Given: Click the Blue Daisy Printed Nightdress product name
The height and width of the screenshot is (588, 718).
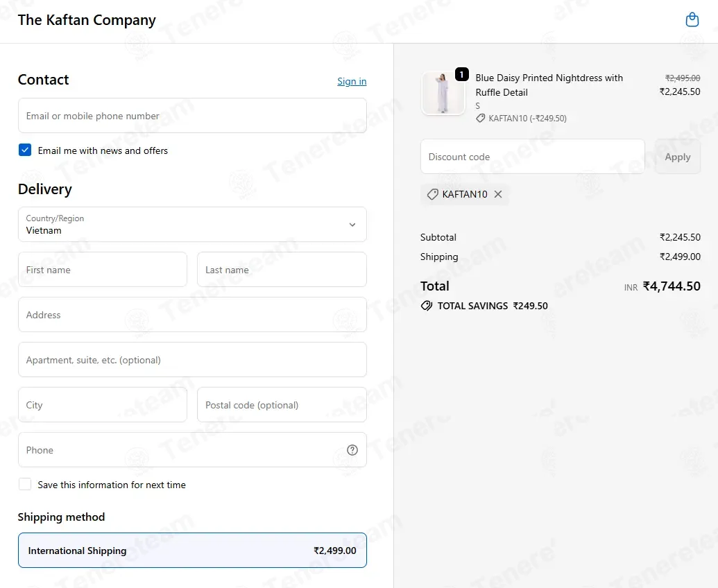Looking at the screenshot, I should point(549,85).
